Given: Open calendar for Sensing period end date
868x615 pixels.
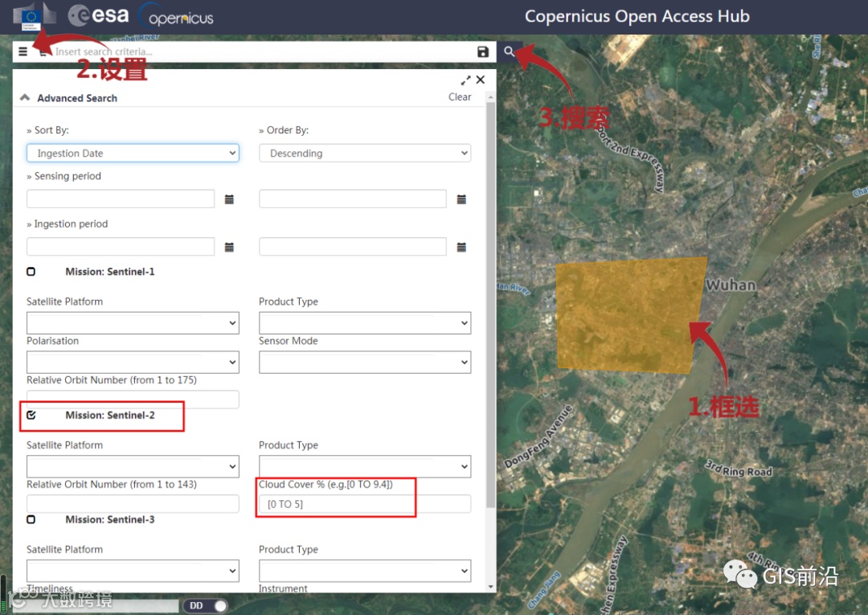Looking at the screenshot, I should coord(461,199).
